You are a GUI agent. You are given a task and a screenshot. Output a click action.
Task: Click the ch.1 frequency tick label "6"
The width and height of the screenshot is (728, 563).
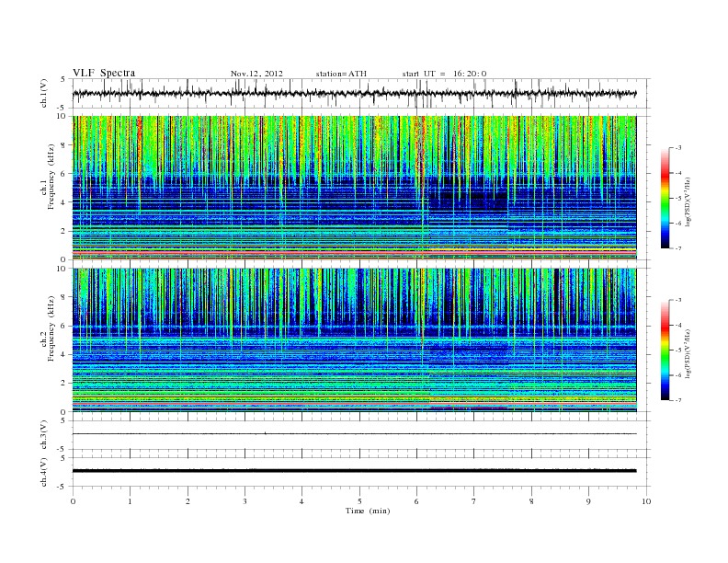[63, 174]
